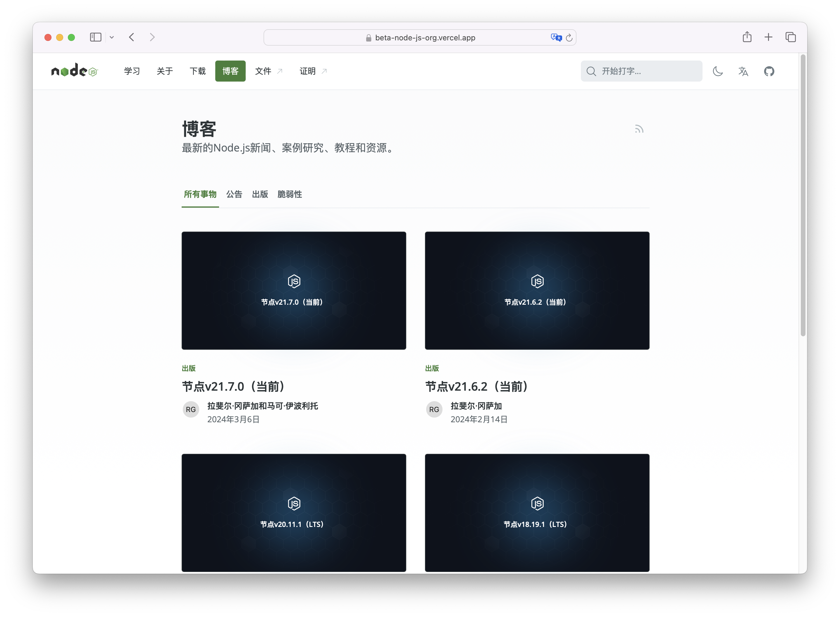Show Safari tab overview icon

pos(790,37)
